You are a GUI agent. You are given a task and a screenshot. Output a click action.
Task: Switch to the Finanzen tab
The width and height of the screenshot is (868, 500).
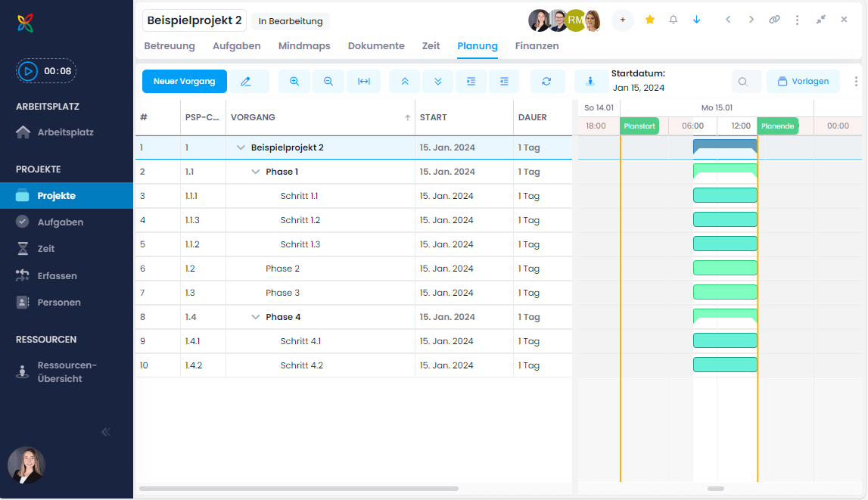pos(537,46)
